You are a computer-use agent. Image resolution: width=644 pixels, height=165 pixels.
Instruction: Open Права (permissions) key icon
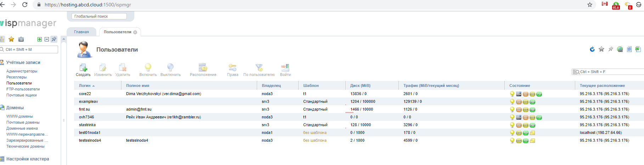pos(232,68)
